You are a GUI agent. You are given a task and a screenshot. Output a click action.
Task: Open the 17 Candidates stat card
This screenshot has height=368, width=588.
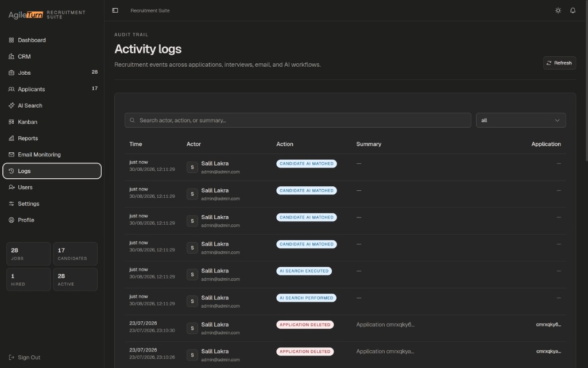(x=75, y=254)
